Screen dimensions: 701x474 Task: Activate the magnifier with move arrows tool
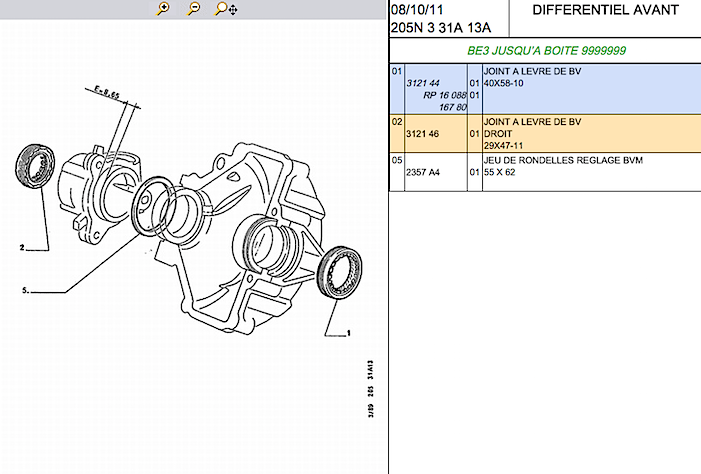[226, 8]
